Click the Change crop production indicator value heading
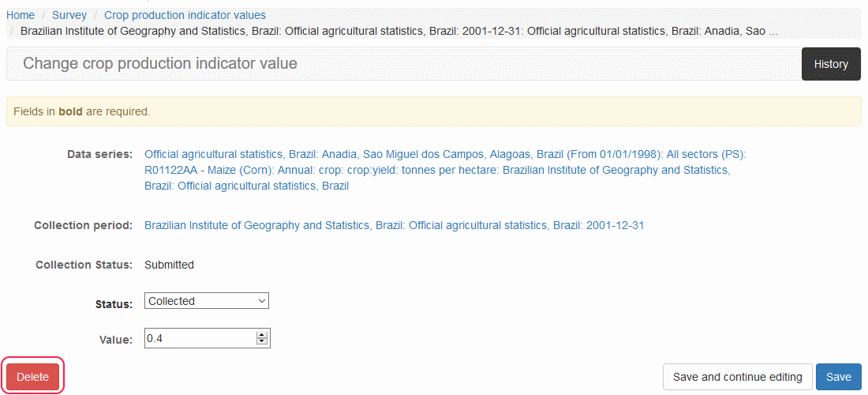This screenshot has height=395, width=868. [x=160, y=63]
